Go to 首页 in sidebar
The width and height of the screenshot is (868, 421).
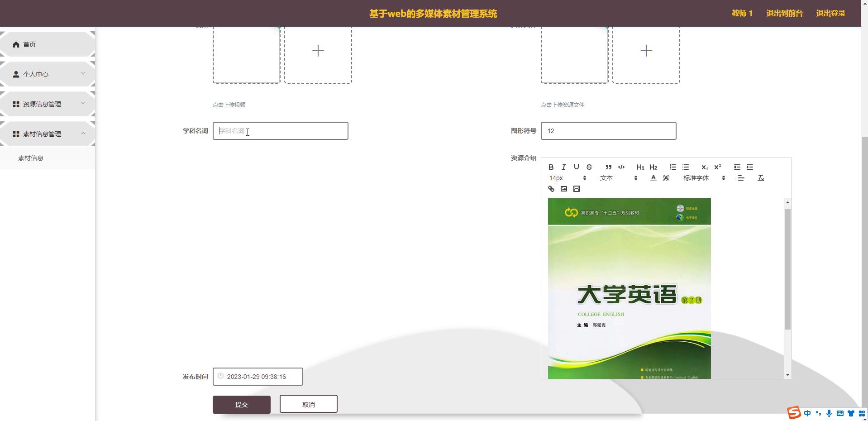48,44
